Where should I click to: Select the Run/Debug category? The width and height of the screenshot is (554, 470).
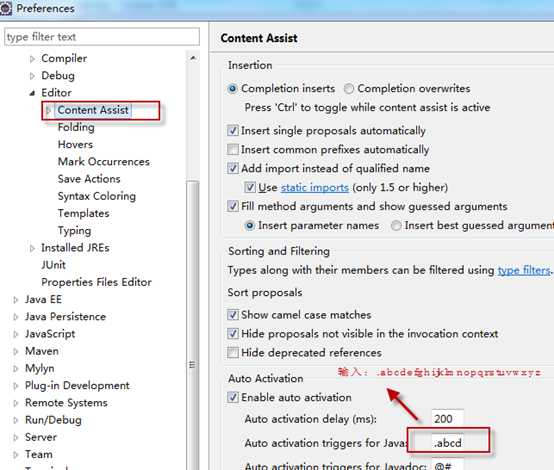click(53, 420)
